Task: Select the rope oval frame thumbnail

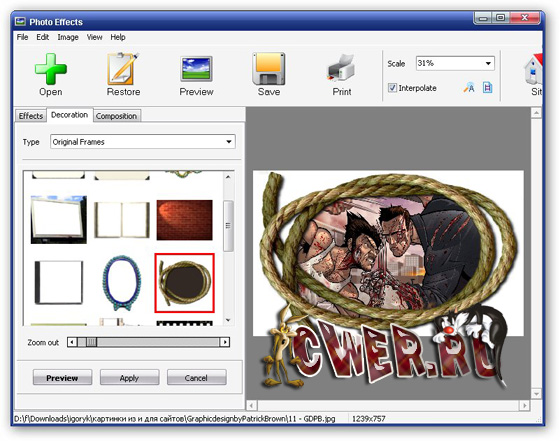Action: (x=184, y=283)
